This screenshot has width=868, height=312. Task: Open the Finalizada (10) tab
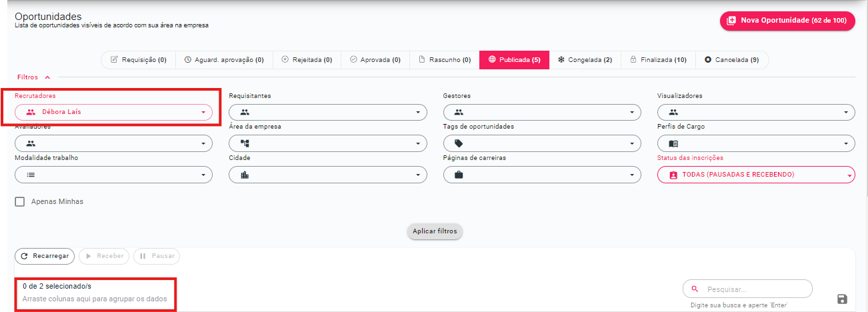click(x=658, y=60)
